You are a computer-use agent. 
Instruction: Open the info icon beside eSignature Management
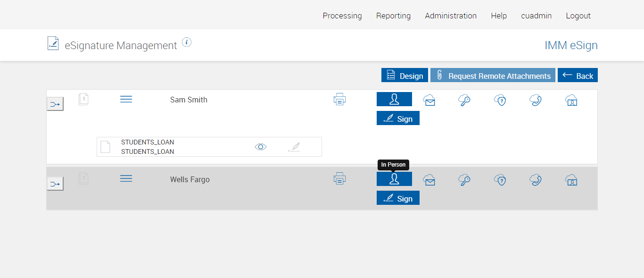pos(187,42)
